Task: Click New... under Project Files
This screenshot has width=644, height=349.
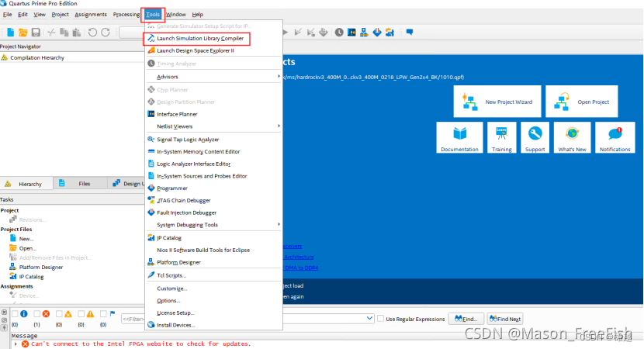Action: (x=26, y=239)
